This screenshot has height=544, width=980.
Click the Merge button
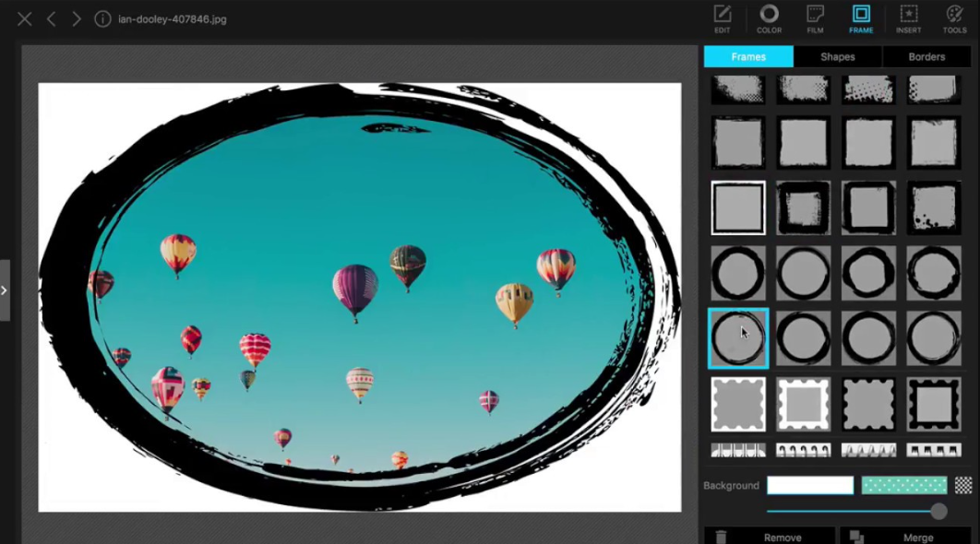918,537
